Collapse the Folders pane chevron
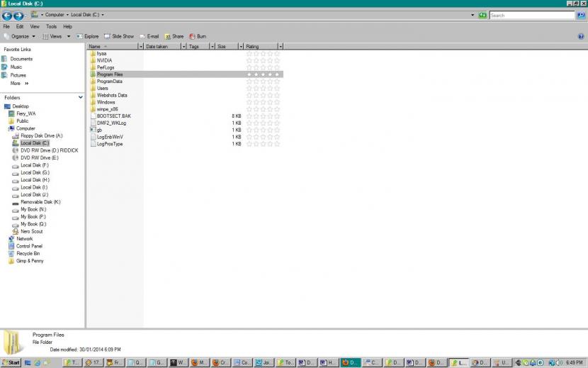Screen dimensions: 588x368 coord(81,98)
